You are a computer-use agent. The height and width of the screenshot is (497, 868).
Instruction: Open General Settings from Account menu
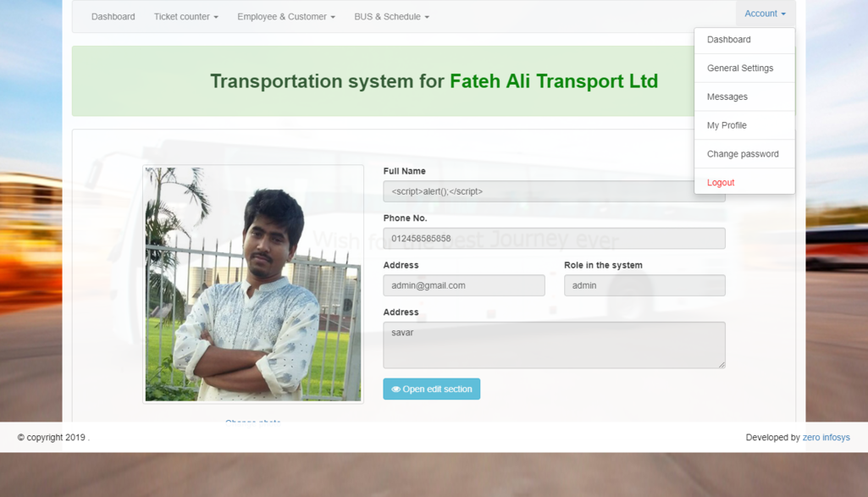tap(739, 69)
